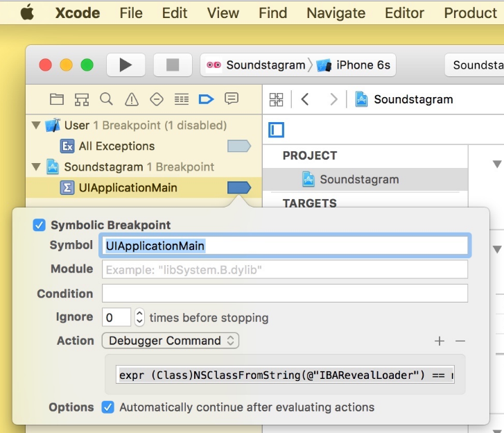
Task: Open the Find menu
Action: coord(273,13)
